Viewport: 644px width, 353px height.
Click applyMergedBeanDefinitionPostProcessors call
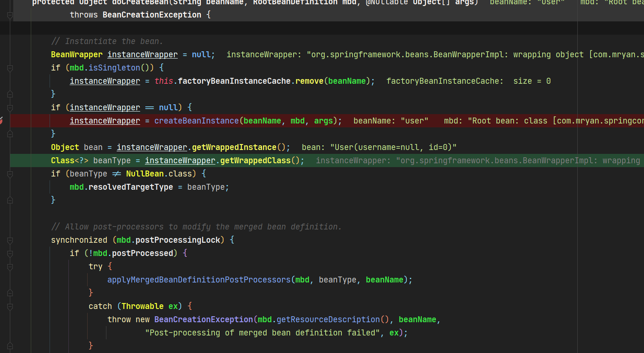pos(199,280)
